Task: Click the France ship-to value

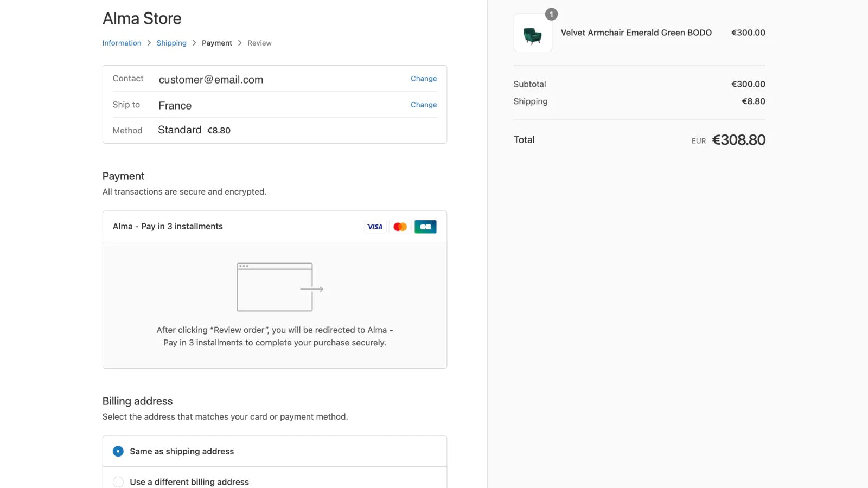Action: tap(175, 106)
